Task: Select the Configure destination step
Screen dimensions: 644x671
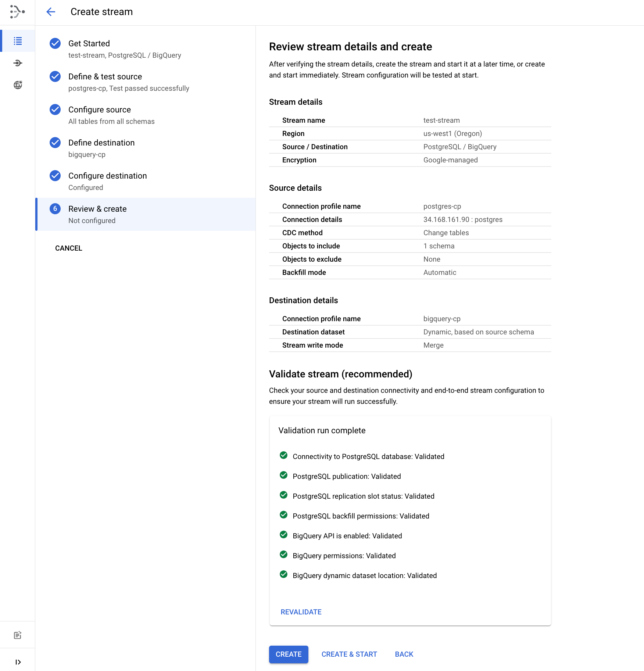Action: point(107,176)
